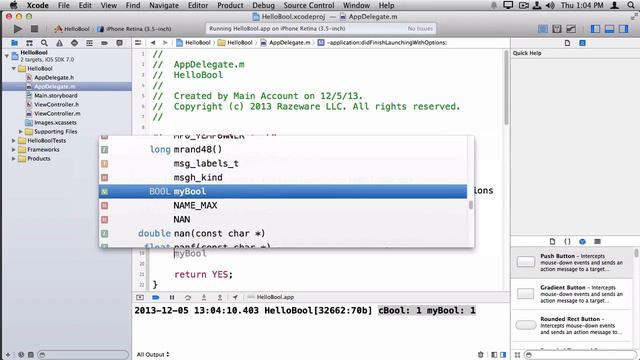
Task: Show the console pane toggle
Action: (x=503, y=355)
